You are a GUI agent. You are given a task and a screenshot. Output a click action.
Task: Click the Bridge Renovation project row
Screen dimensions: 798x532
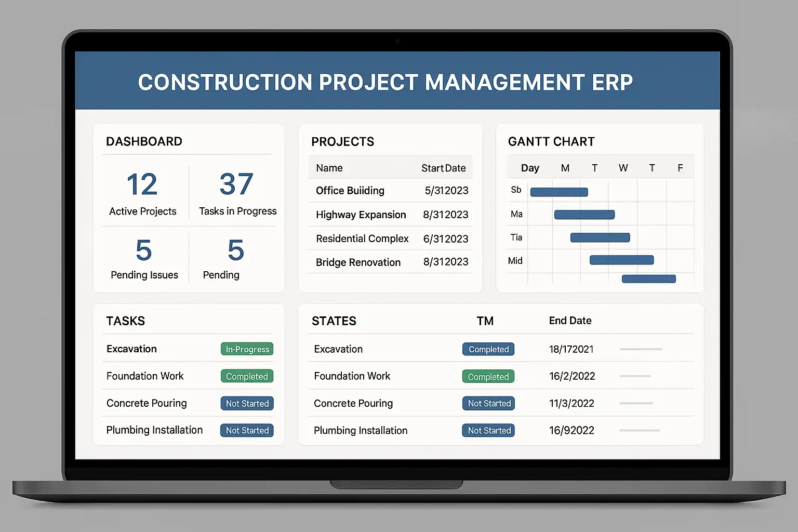coord(391,262)
